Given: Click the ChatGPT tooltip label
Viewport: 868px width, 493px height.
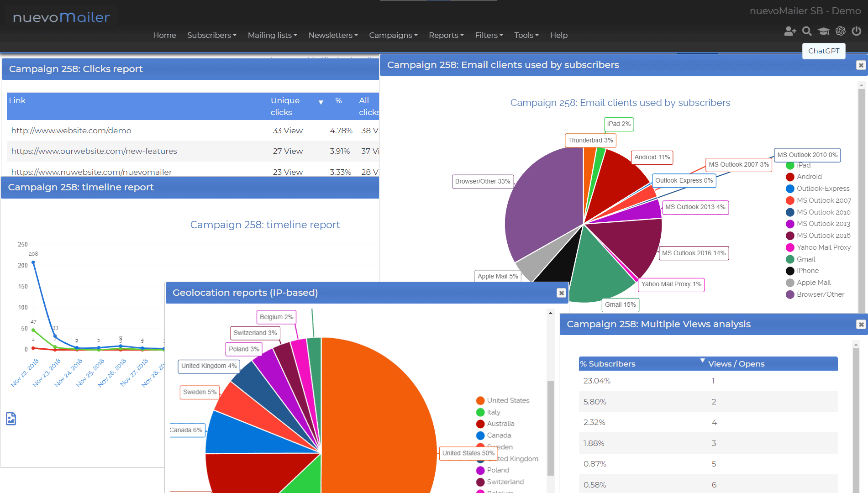Looking at the screenshot, I should (824, 51).
